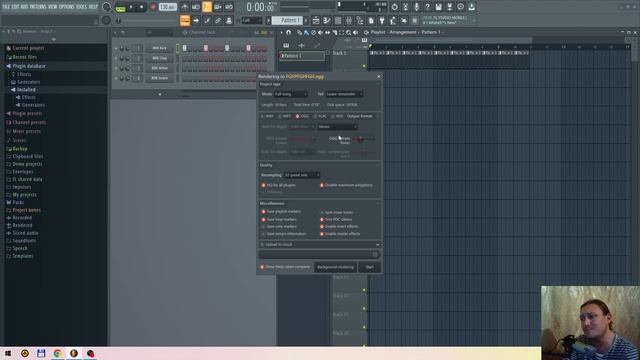Viewport: 640px width, 360px height.
Task: Click the red Record button
Action: point(153,7)
